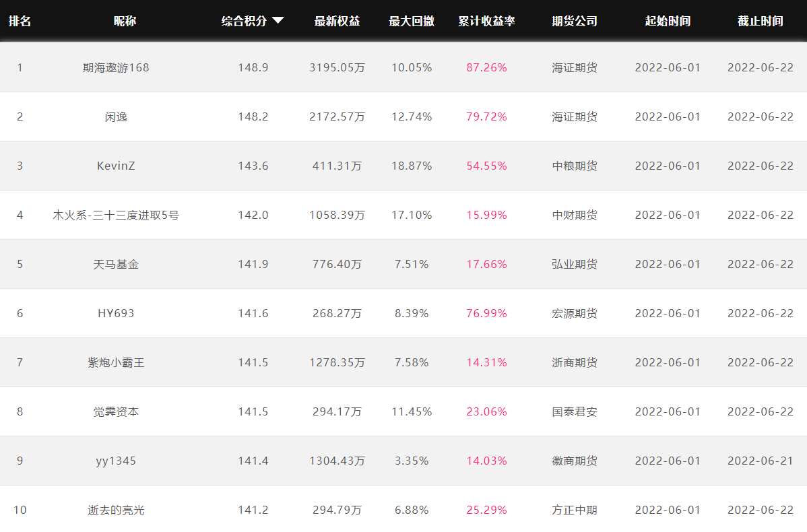Open the KevinZ nickname
Viewport: 807px width, 532px height.
click(x=116, y=166)
